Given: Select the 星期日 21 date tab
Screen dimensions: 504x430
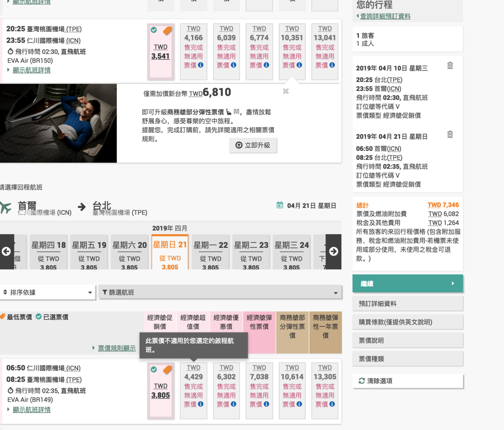Looking at the screenshot, I should pos(170,252).
